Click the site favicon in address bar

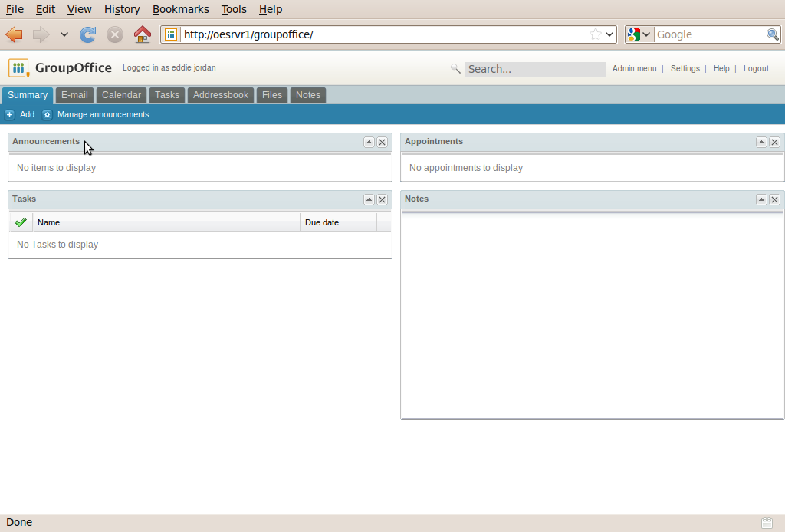[171, 34]
